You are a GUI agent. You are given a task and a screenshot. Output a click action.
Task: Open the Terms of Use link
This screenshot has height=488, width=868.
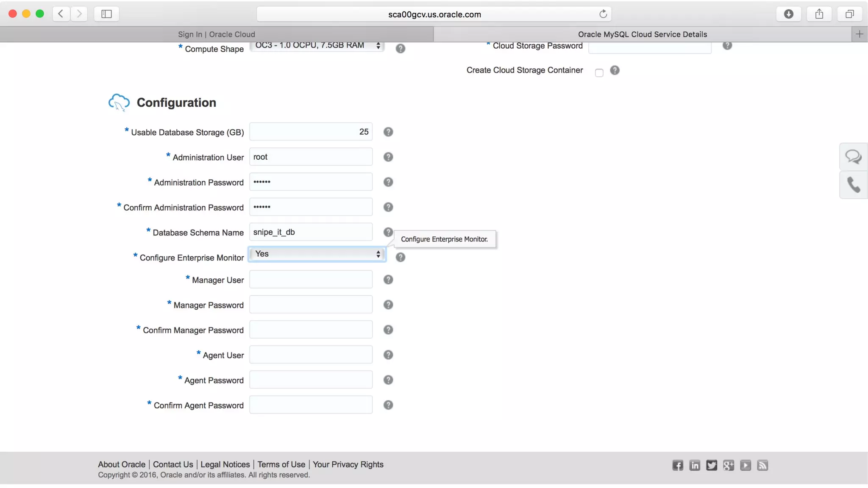pyautogui.click(x=281, y=464)
